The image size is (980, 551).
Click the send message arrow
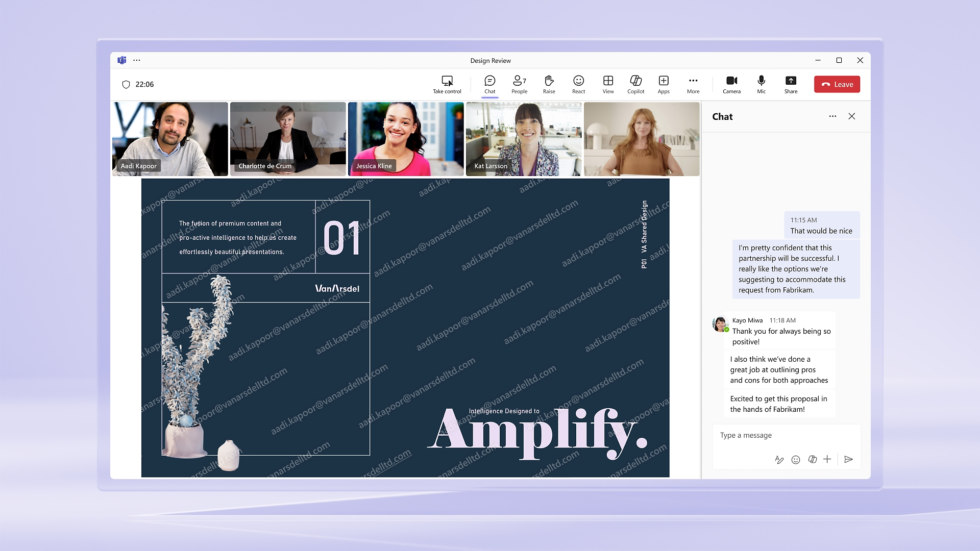[848, 459]
